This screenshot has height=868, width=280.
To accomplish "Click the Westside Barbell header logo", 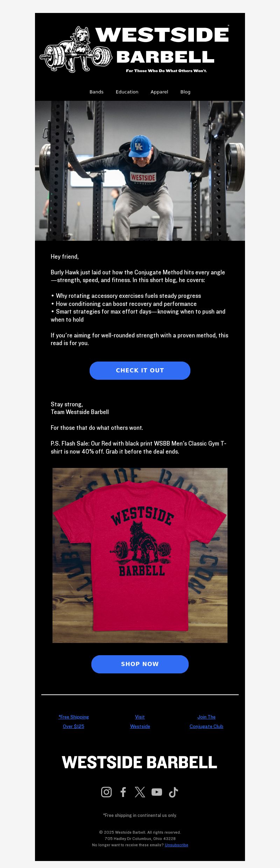I will tap(135, 49).
